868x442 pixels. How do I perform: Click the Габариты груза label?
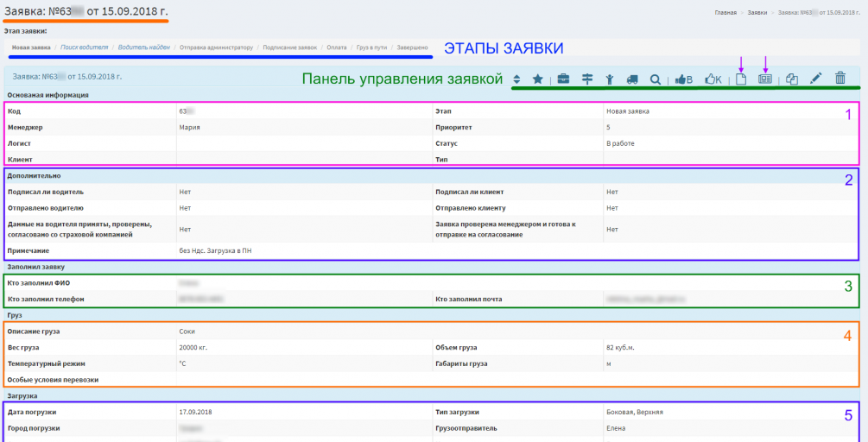pos(461,363)
